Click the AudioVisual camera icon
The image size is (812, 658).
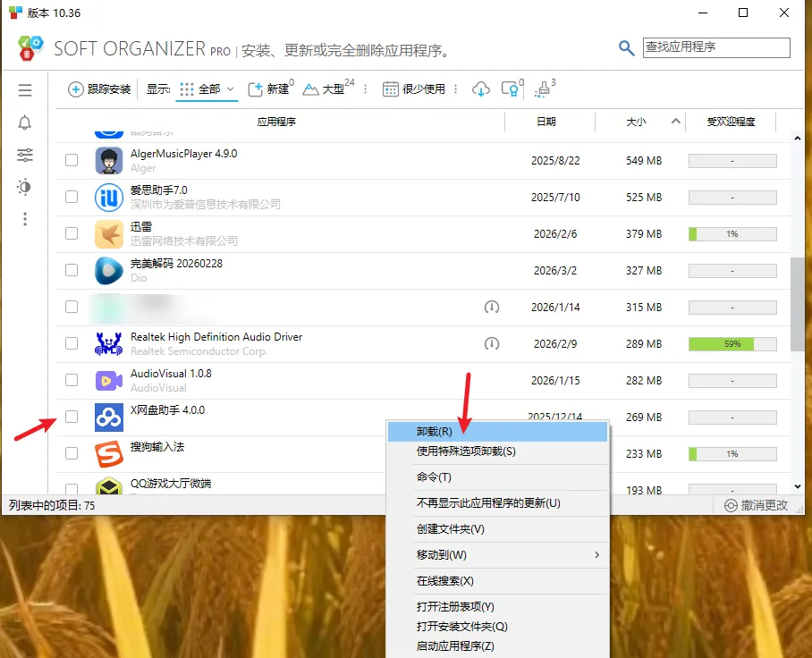tap(109, 381)
